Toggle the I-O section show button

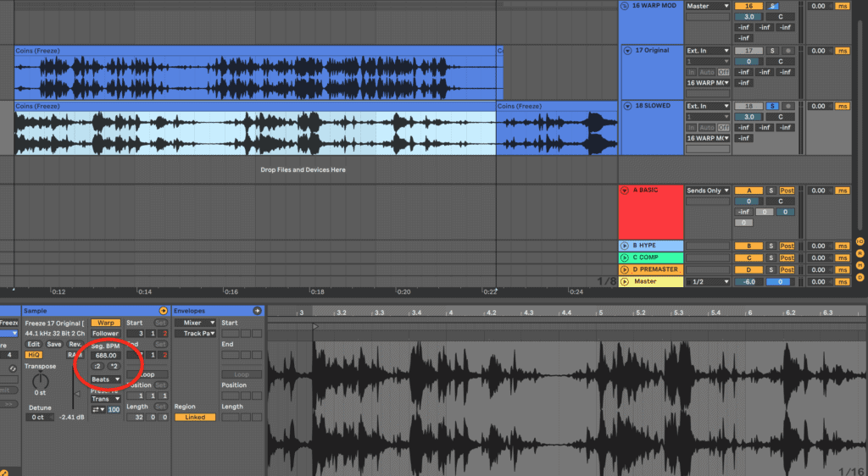860,241
